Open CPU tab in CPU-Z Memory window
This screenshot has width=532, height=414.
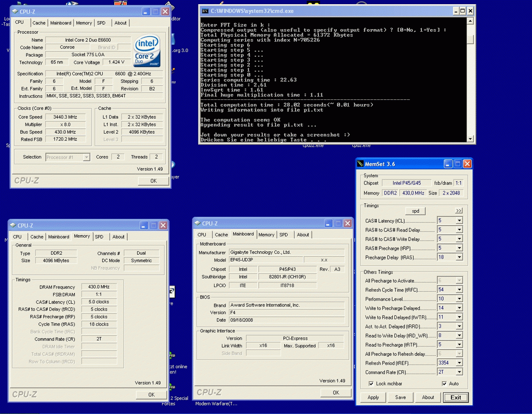pos(17,237)
